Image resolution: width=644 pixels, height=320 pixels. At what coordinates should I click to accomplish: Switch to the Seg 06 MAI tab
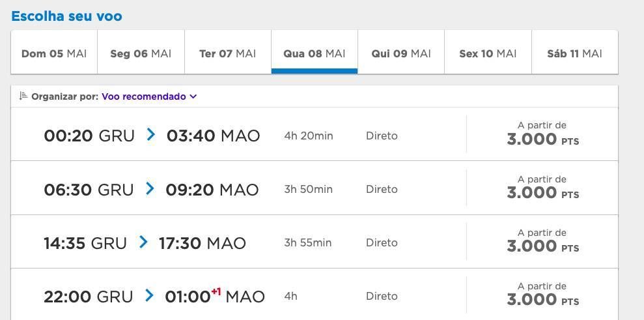(x=141, y=53)
